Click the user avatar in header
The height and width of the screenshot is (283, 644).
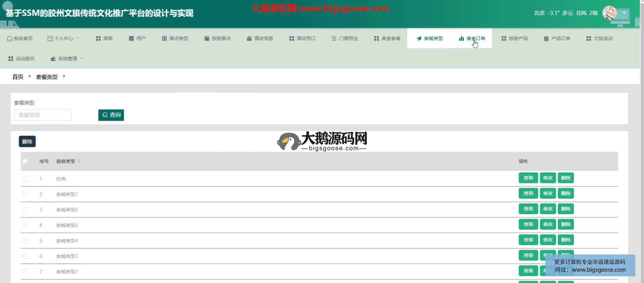[x=609, y=13]
